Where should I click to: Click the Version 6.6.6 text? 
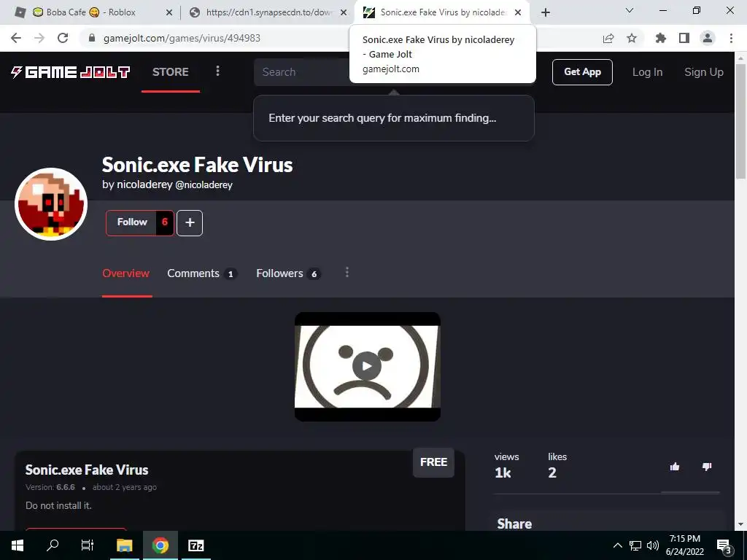coord(50,487)
